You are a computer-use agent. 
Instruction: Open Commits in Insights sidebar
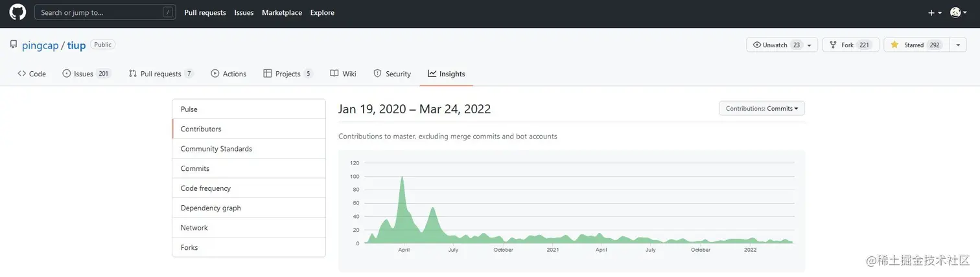tap(249, 168)
